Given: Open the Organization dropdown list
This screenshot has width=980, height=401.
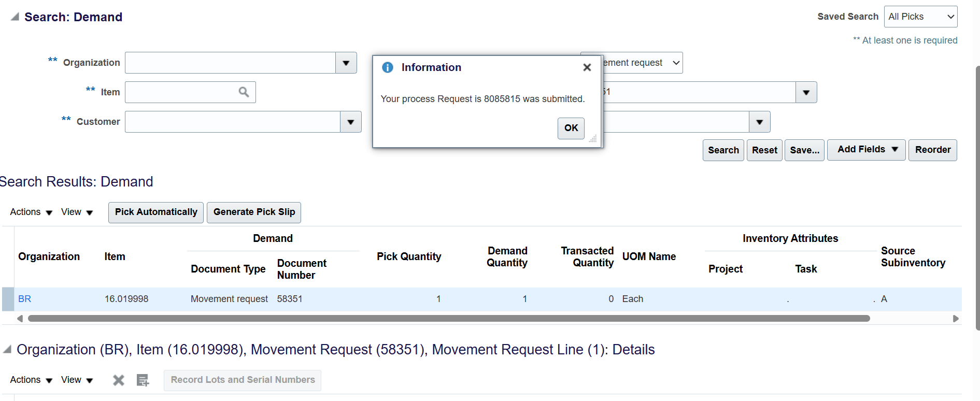Looking at the screenshot, I should click(346, 63).
